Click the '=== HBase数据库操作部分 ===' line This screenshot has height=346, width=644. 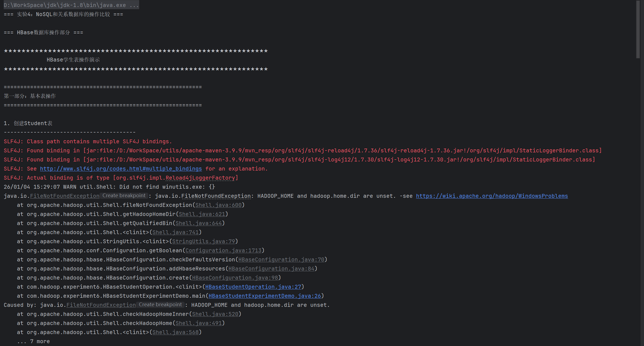pyautogui.click(x=43, y=32)
